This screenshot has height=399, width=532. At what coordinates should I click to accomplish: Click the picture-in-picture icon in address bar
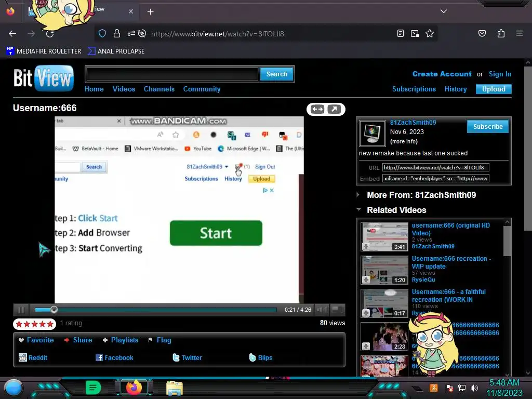tap(415, 33)
